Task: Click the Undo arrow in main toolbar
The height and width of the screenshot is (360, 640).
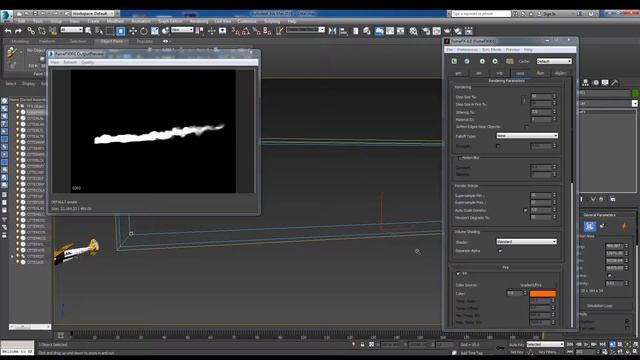Action: [x=8, y=31]
